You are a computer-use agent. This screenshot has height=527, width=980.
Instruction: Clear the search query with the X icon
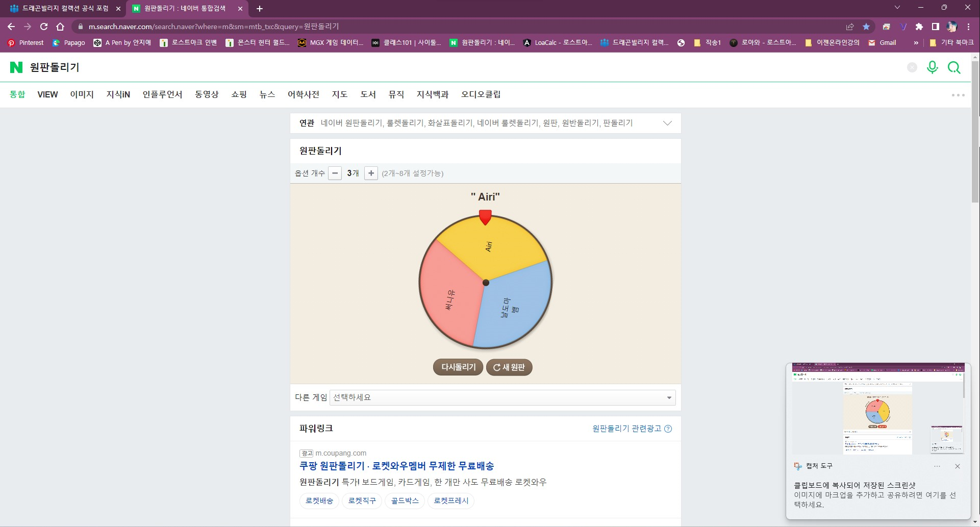click(912, 67)
